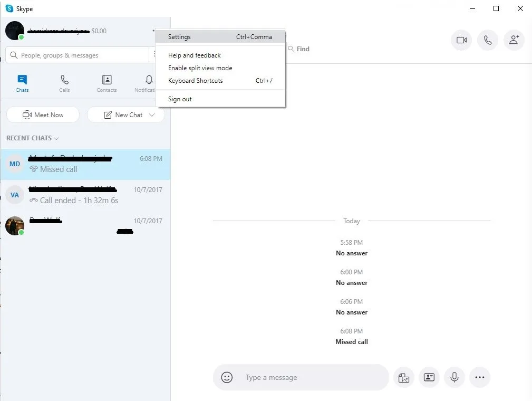
Task: Click Find in the conversation
Action: [299, 49]
